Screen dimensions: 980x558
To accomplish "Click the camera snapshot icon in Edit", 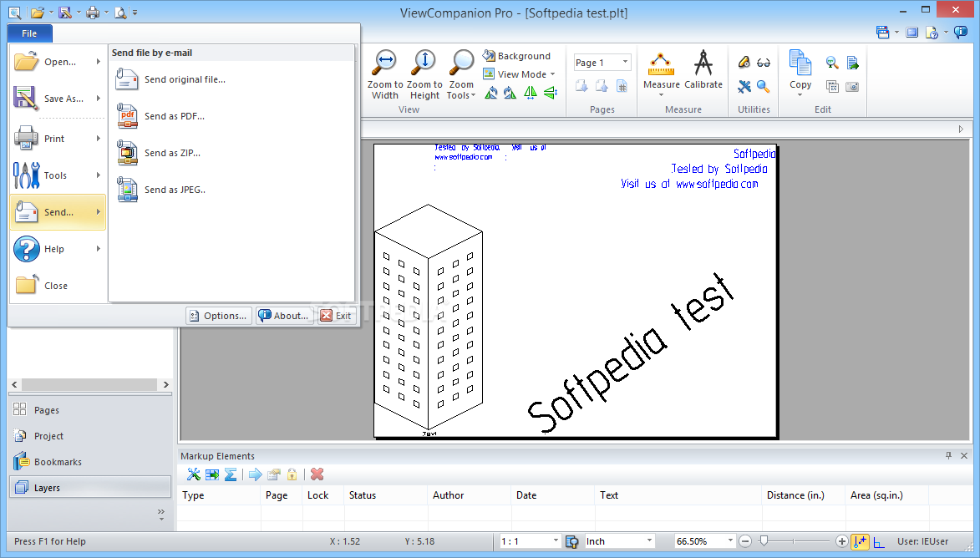I will click(x=852, y=86).
